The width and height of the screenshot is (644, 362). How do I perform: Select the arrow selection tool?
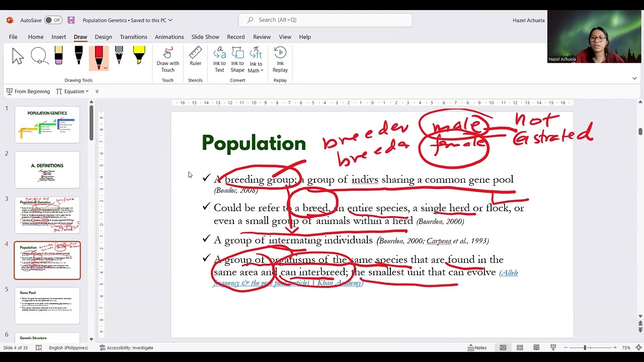18,56
